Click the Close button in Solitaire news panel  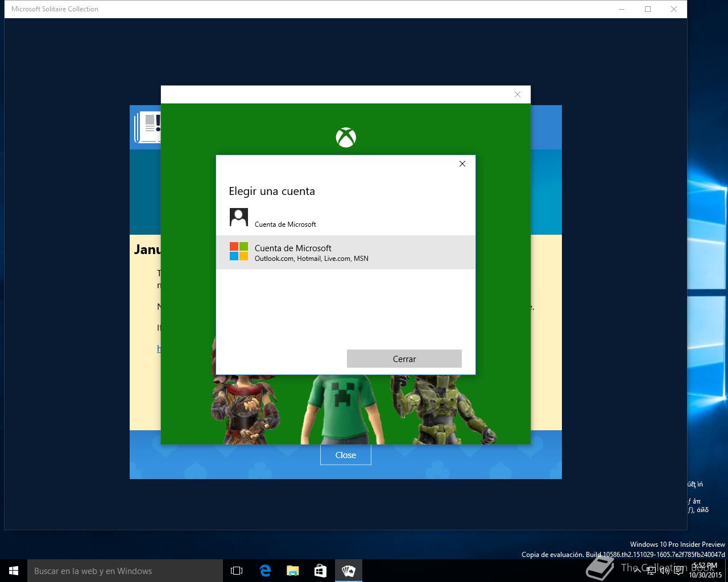tap(346, 455)
